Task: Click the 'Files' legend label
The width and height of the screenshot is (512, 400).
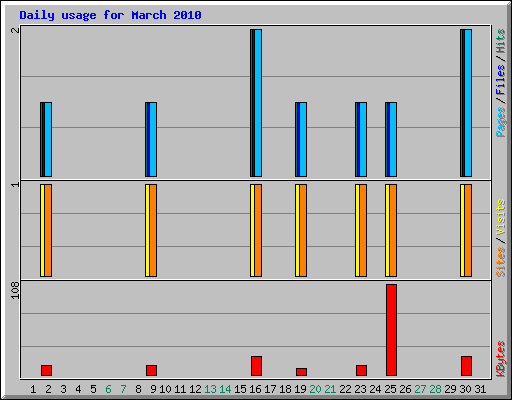Action: tap(500, 80)
